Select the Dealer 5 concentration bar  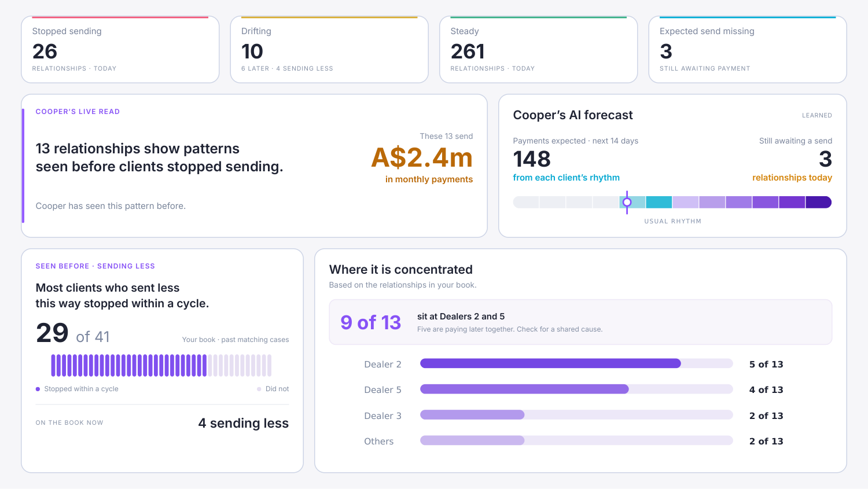point(576,389)
